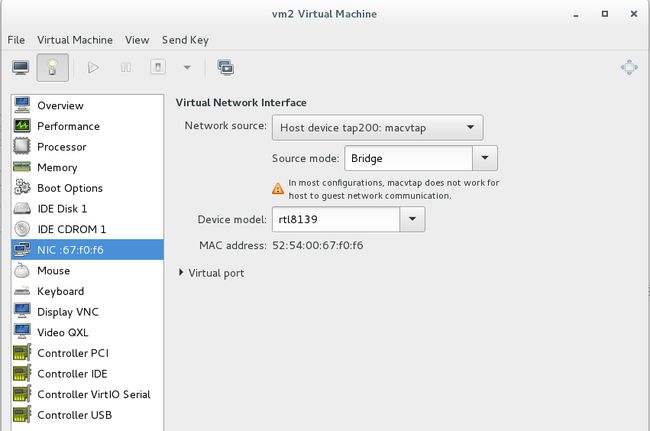The height and width of the screenshot is (431, 650).
Task: Open the shutdown options dropdown arrow
Action: tap(187, 67)
